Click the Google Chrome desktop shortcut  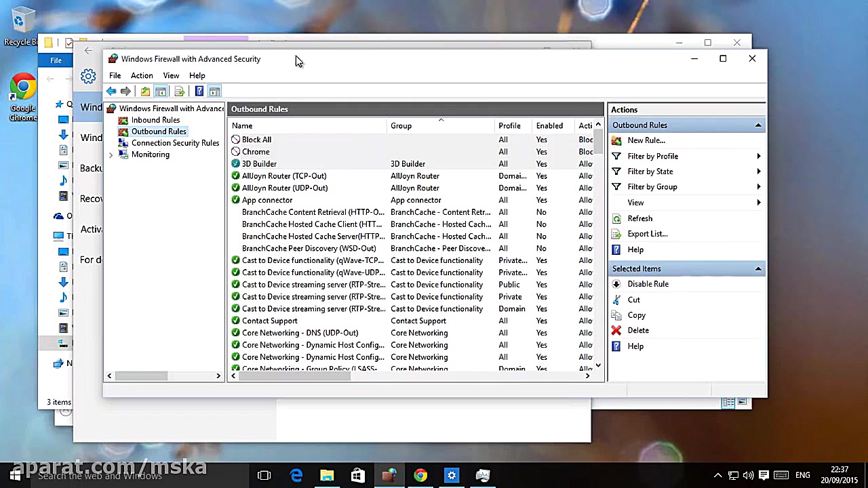23,97
